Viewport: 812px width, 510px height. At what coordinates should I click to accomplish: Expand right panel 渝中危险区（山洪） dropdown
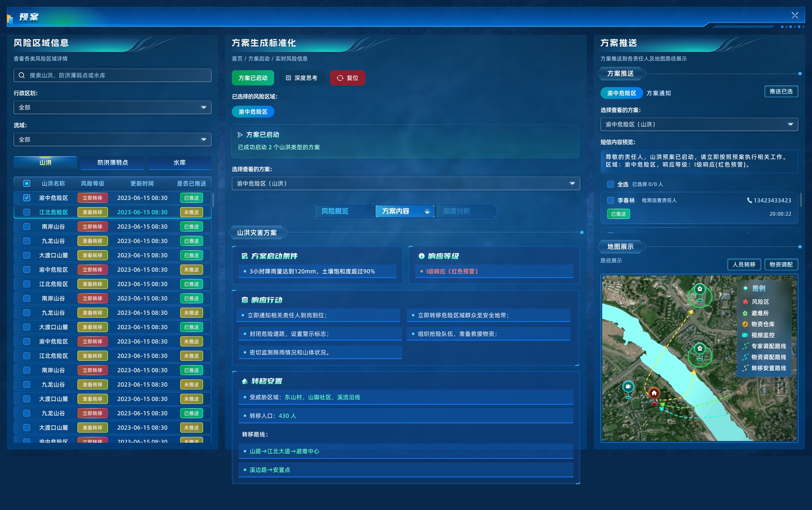click(699, 124)
